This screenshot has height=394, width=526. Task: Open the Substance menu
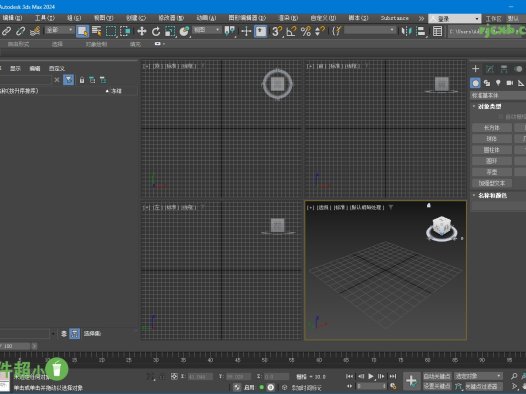[394, 18]
